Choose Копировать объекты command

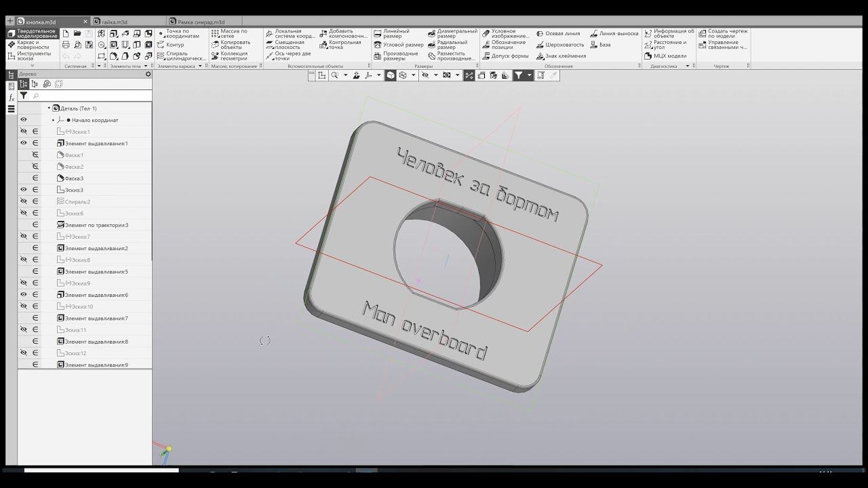pyautogui.click(x=231, y=45)
